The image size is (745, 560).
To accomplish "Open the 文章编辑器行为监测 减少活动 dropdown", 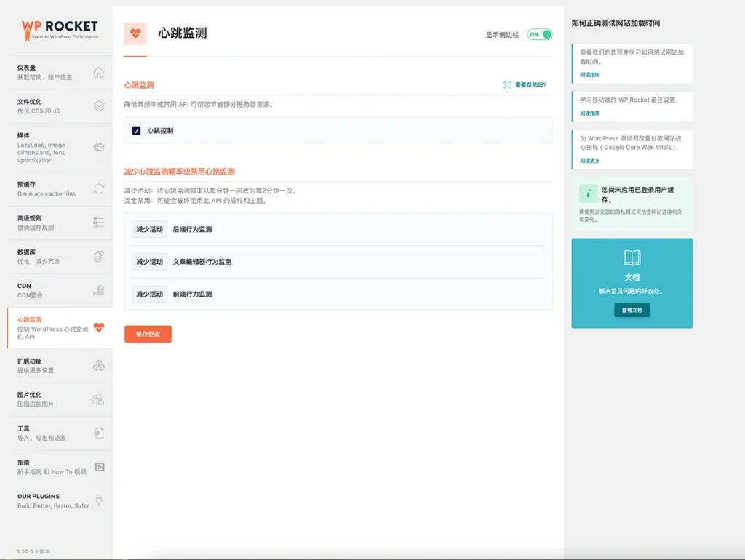I will 149,262.
